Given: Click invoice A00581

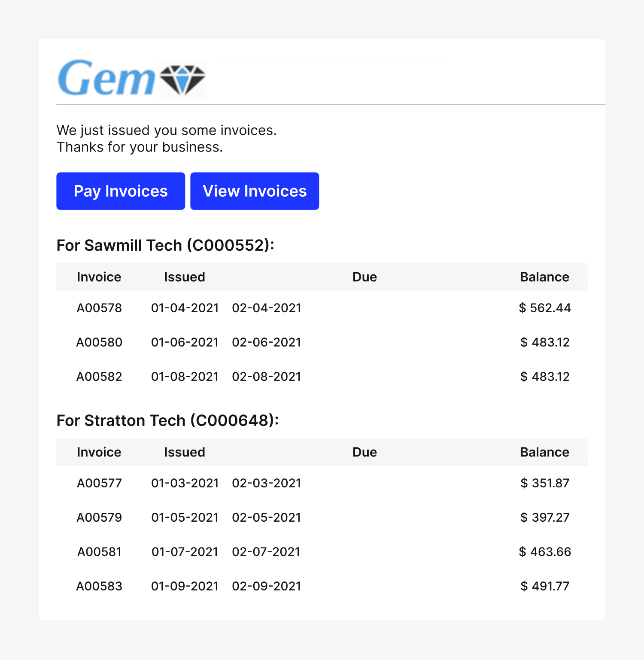Looking at the screenshot, I should coord(99,552).
